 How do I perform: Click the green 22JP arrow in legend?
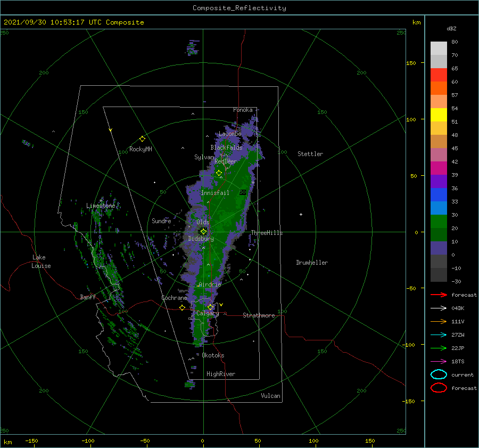coord(439,348)
